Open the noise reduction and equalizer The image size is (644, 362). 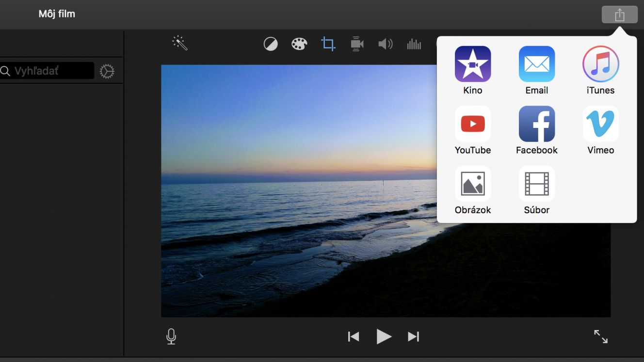coord(414,45)
